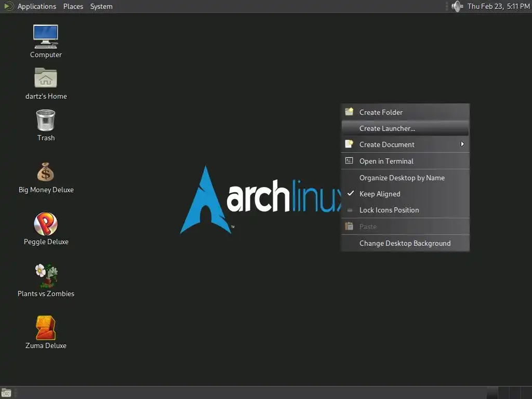Choose Create Folder from context menu
Screen dimensions: 532x399
pyautogui.click(x=405, y=112)
